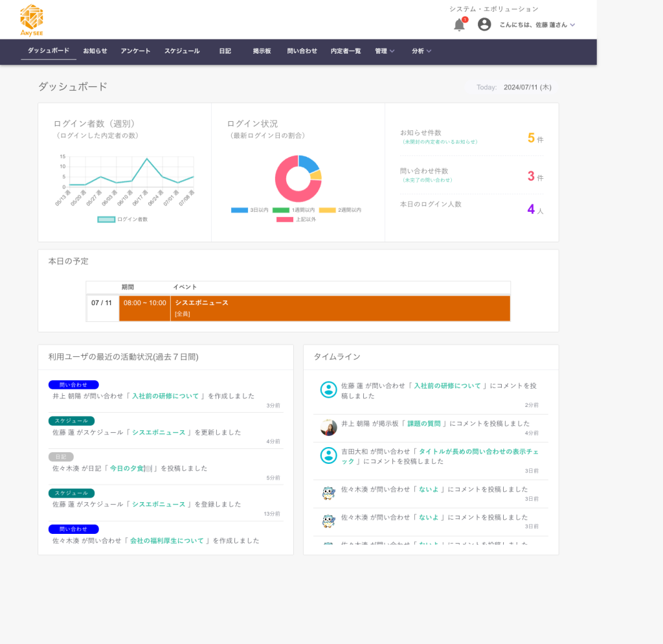Click the blue 問い合わせ tag badge
Viewport: 663px width, 644px height.
73,385
